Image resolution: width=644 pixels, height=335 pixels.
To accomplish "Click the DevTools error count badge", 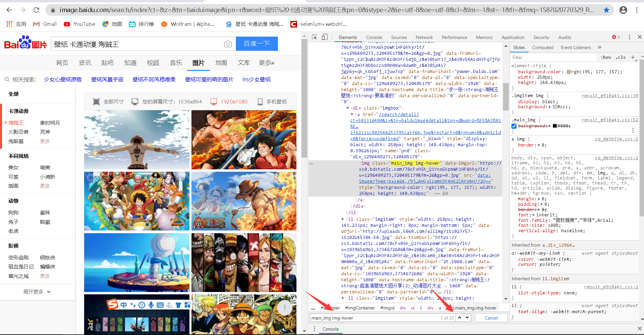I will point(616,37).
